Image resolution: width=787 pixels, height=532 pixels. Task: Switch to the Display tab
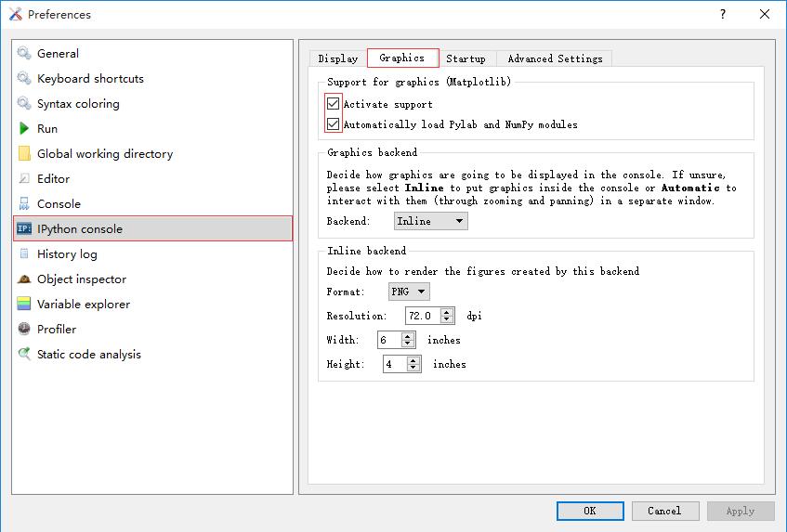[x=338, y=58]
